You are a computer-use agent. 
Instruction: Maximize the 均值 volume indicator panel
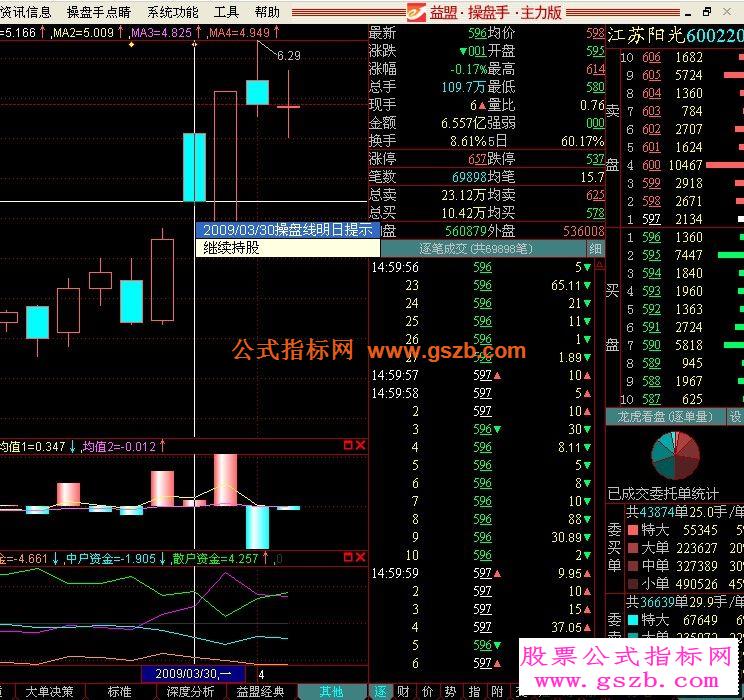pyautogui.click(x=348, y=445)
